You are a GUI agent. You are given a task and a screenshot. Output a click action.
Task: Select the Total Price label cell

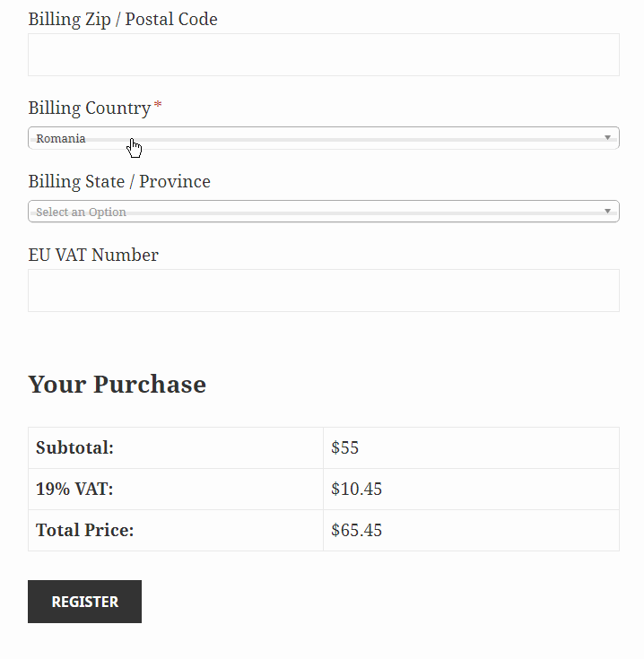click(x=85, y=531)
